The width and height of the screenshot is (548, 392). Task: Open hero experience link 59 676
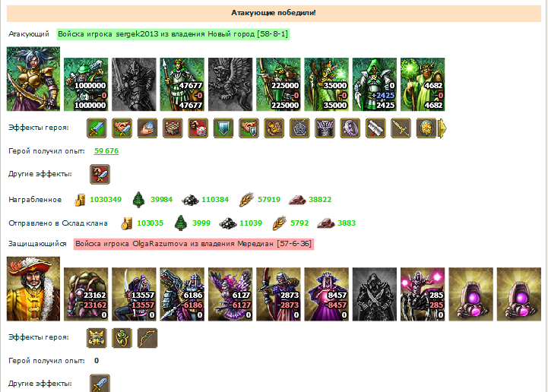coord(106,151)
